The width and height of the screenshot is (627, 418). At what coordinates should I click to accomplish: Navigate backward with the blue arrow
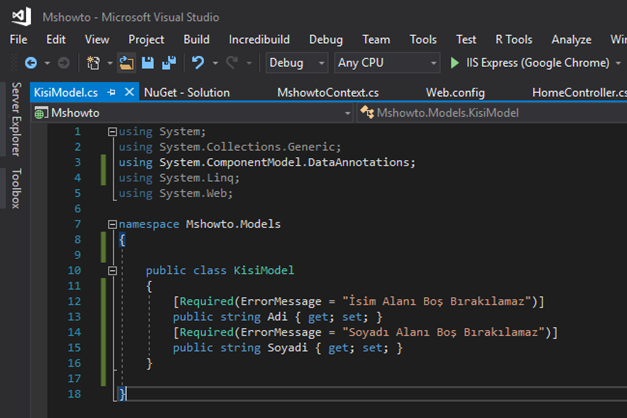31,63
